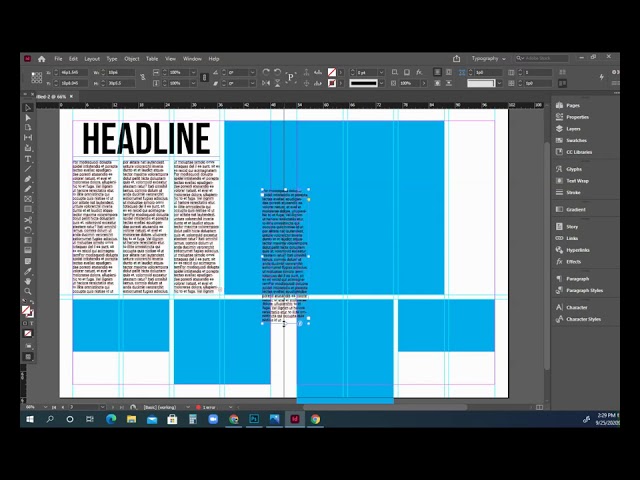640x480 pixels.
Task: Open the page number dropdown in status bar
Action: pos(102,407)
